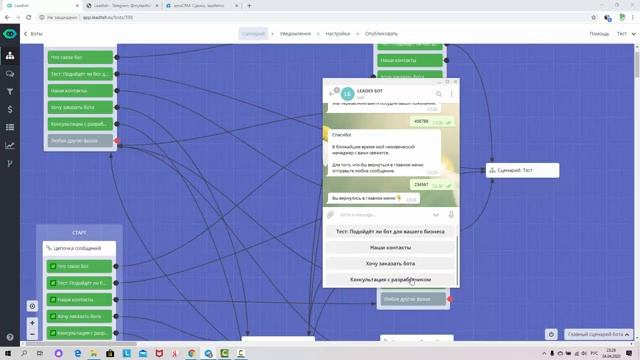Screen dimensions: 640x360
Task: Click the microphone icon in Telegram
Action: pos(451,215)
